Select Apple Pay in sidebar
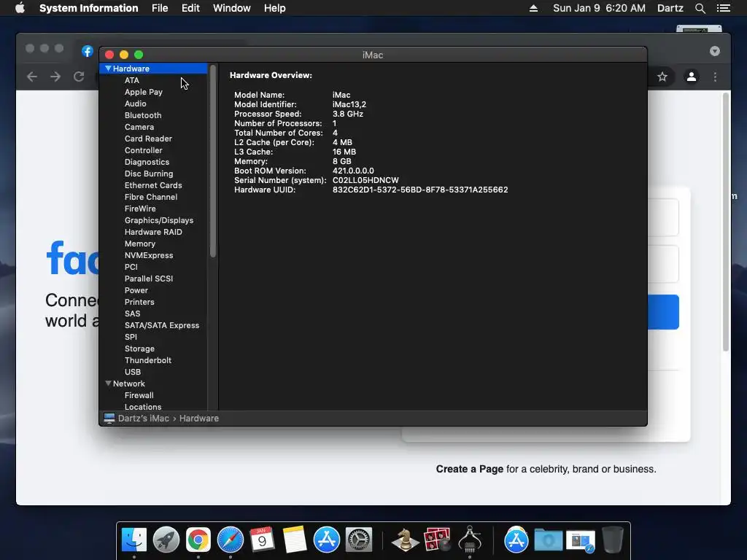This screenshot has width=747, height=560. (x=144, y=92)
